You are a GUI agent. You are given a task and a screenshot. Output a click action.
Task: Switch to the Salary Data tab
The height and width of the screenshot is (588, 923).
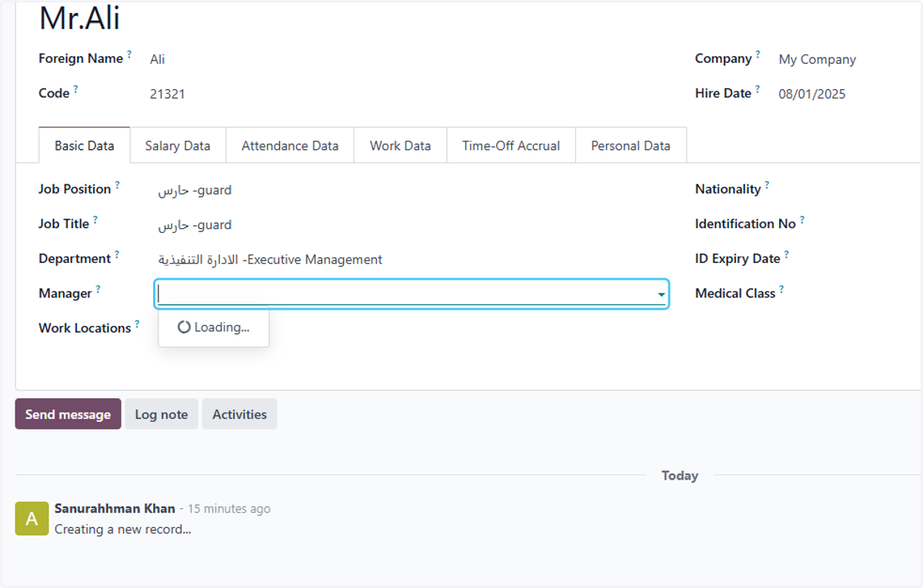point(178,145)
